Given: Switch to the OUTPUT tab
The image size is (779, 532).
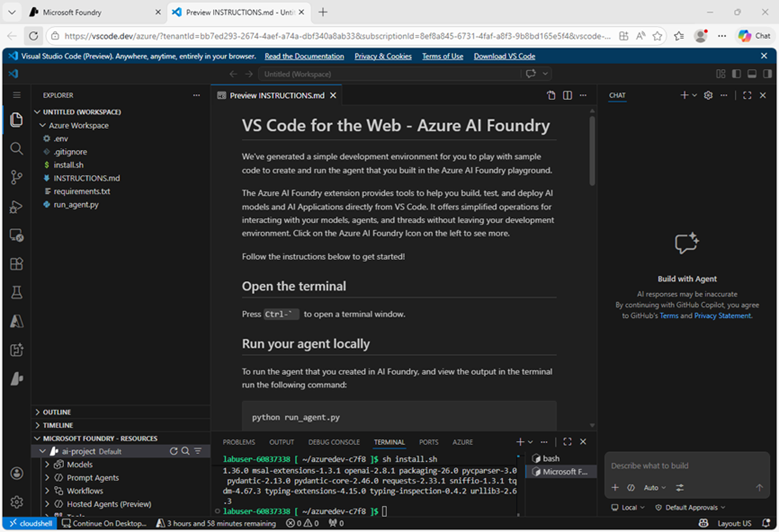Looking at the screenshot, I should pyautogui.click(x=281, y=442).
